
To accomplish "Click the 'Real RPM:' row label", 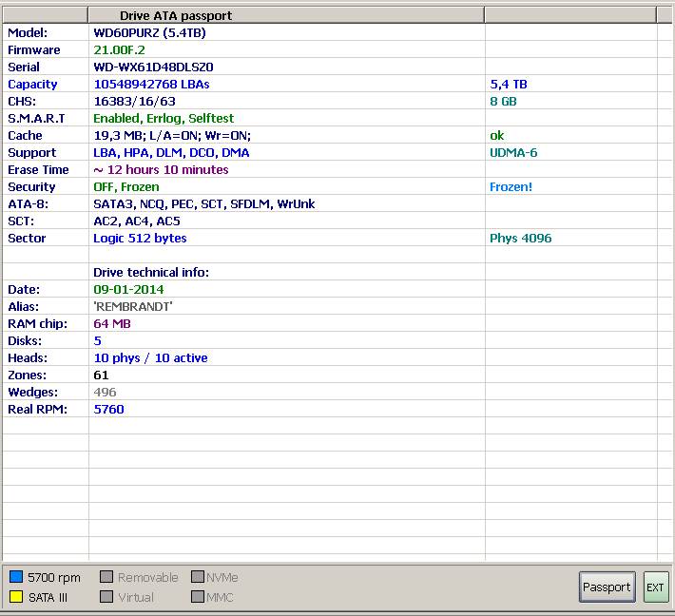I will pyautogui.click(x=37, y=410).
